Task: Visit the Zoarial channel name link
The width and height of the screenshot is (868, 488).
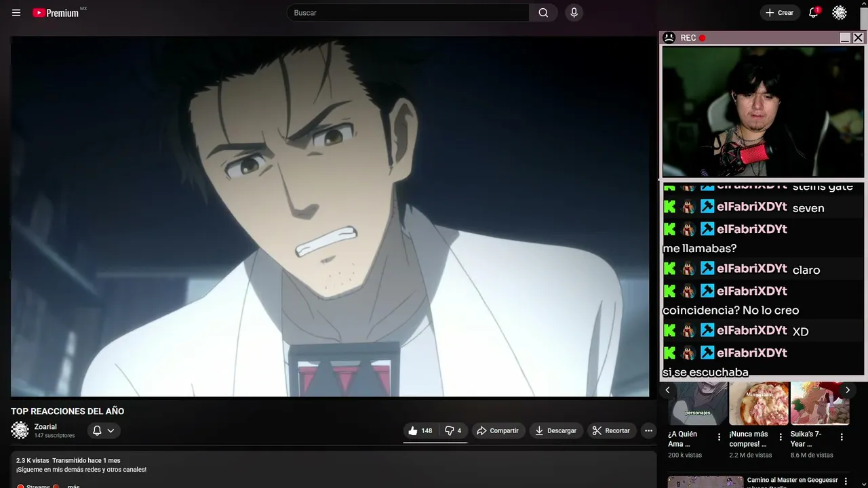Action: click(45, 427)
